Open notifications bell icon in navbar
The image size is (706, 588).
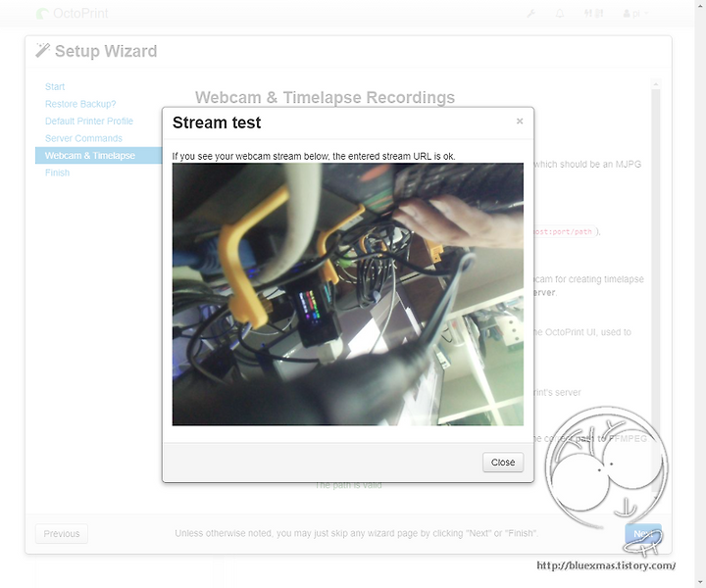560,14
